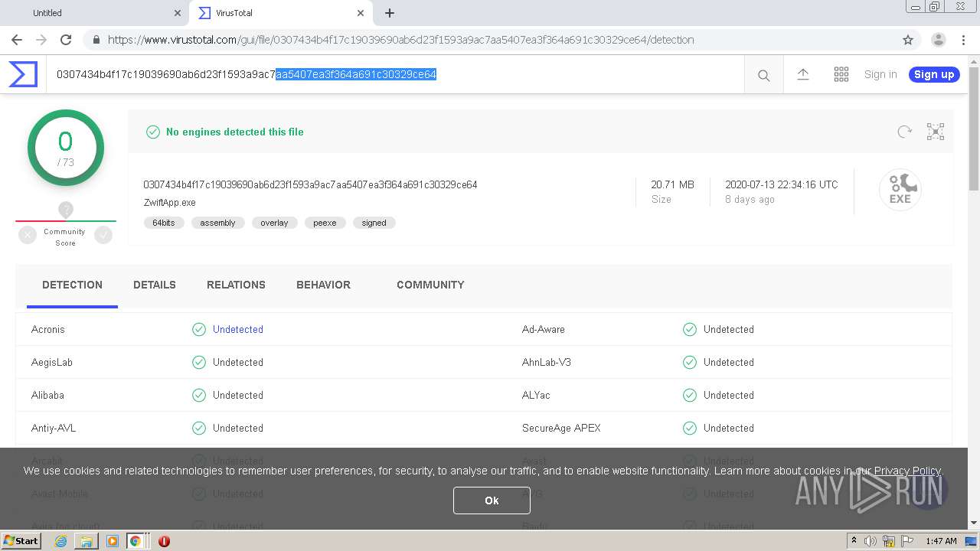Open the file explorer taskbar icon

[87, 541]
